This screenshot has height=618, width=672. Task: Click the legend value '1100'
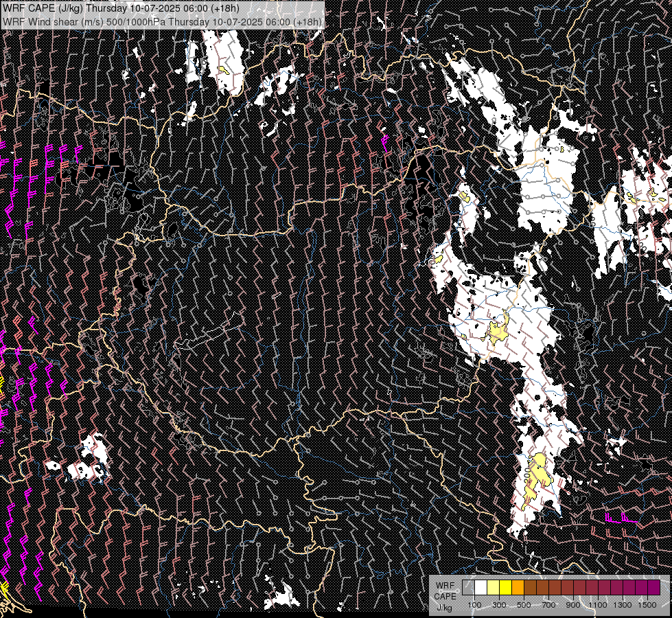pyautogui.click(x=598, y=605)
